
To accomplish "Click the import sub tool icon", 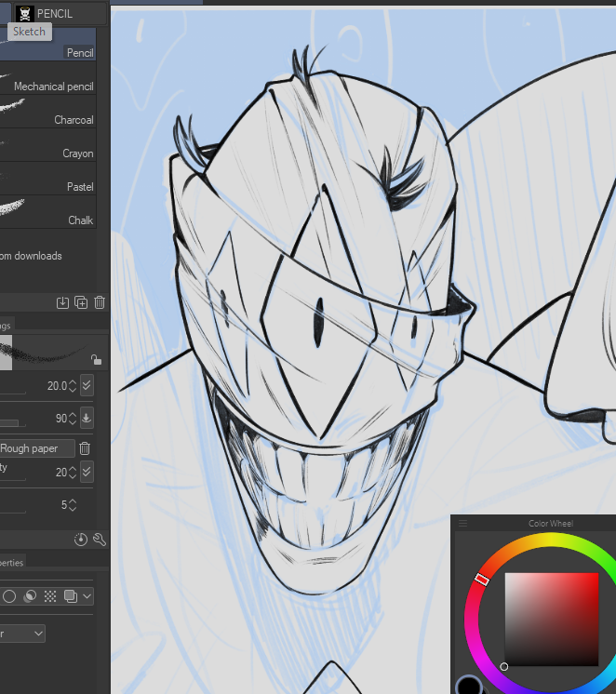I will [x=62, y=302].
